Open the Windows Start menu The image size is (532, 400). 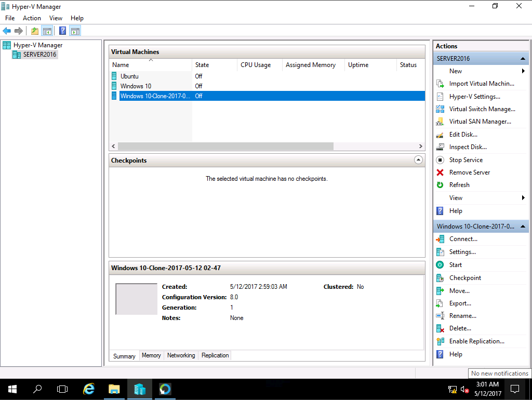pyautogui.click(x=12, y=389)
